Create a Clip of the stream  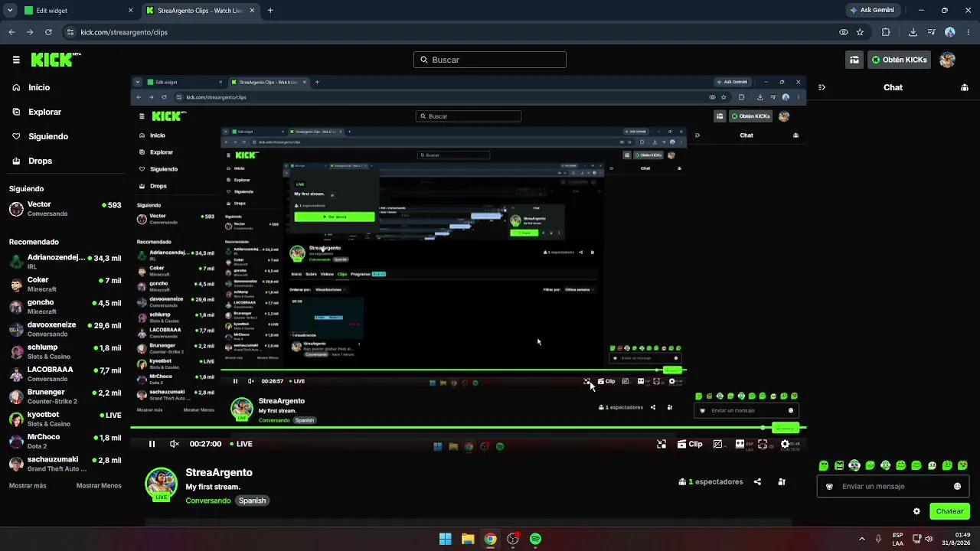690,444
